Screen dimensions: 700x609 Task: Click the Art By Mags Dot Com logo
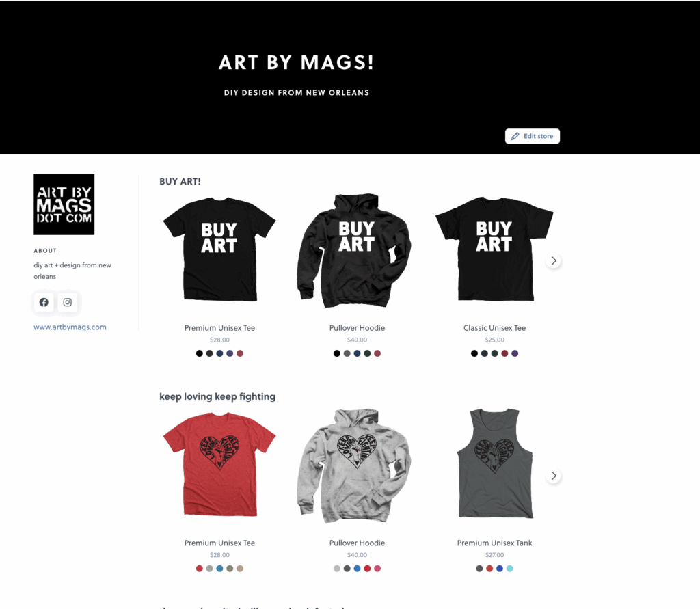(x=64, y=204)
